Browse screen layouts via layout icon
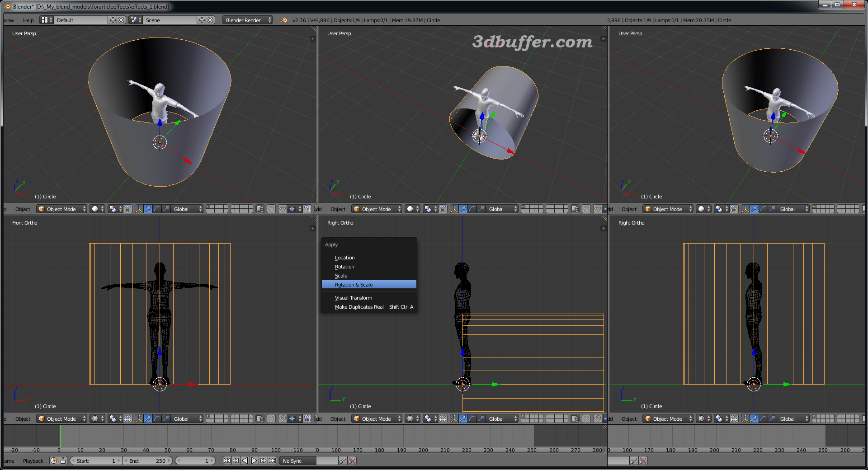Image resolution: width=868 pixels, height=470 pixels. pos(47,20)
